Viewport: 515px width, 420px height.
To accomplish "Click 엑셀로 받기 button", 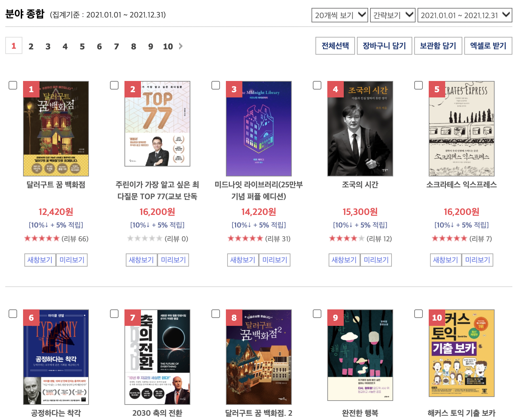I will 488,46.
